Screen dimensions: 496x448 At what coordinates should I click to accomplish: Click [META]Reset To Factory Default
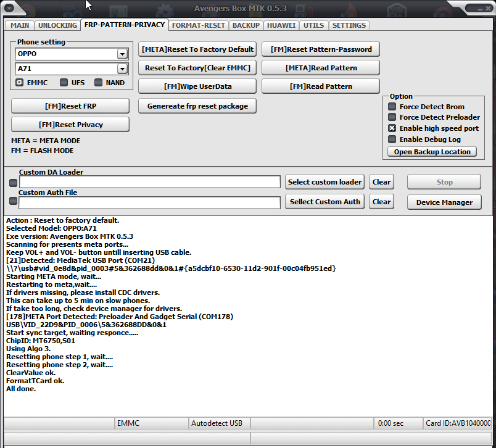point(197,49)
